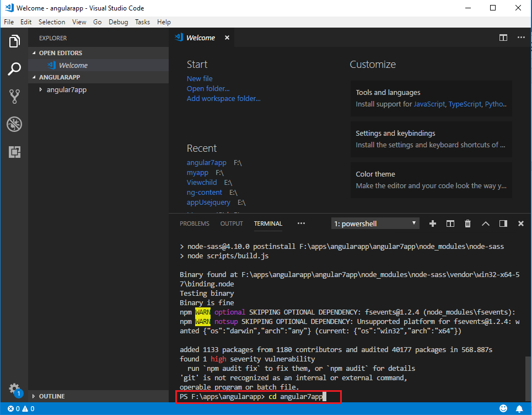
Task: Collapse the ANGULARAPP folder section
Action: point(98,77)
